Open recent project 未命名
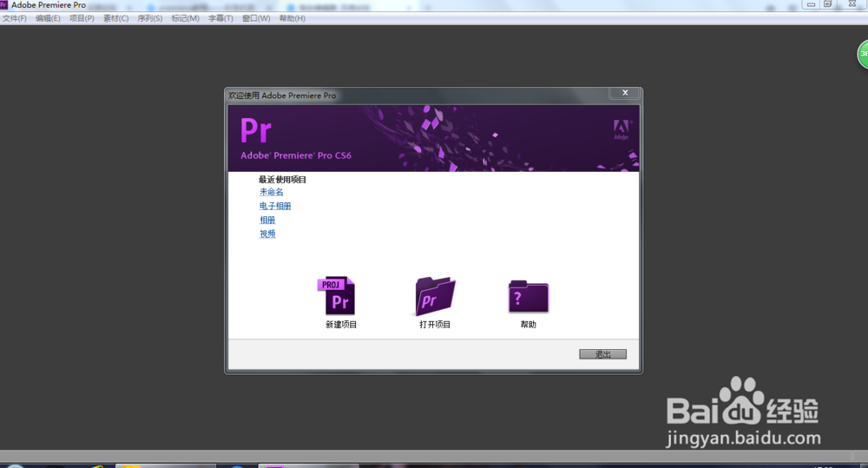868x468 pixels. pos(271,192)
